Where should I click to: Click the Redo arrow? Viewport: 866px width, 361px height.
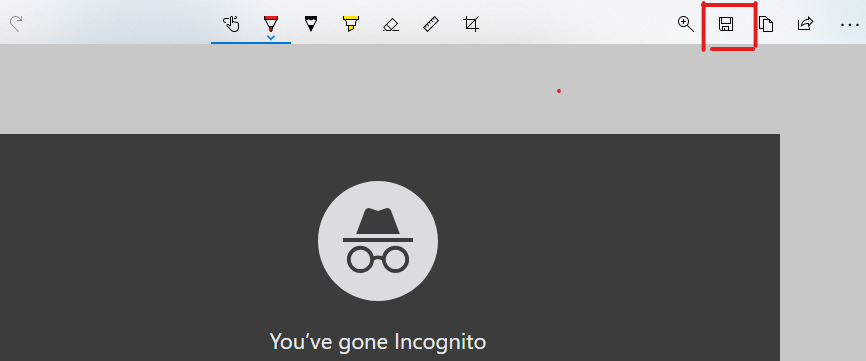pyautogui.click(x=16, y=24)
